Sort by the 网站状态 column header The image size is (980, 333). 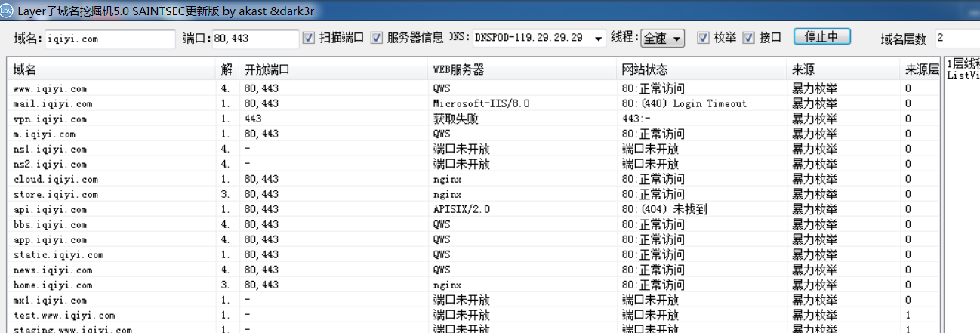tap(701, 69)
